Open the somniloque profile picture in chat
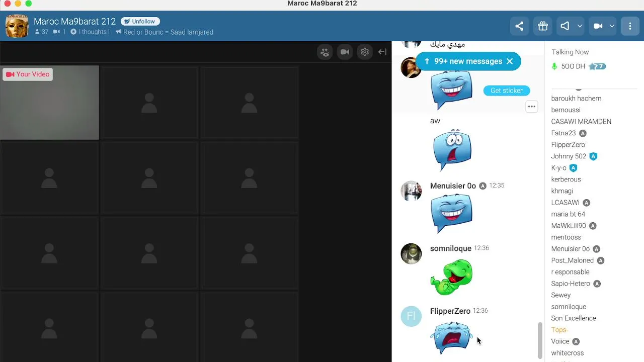Viewport: 644px width, 362px height. click(411, 254)
